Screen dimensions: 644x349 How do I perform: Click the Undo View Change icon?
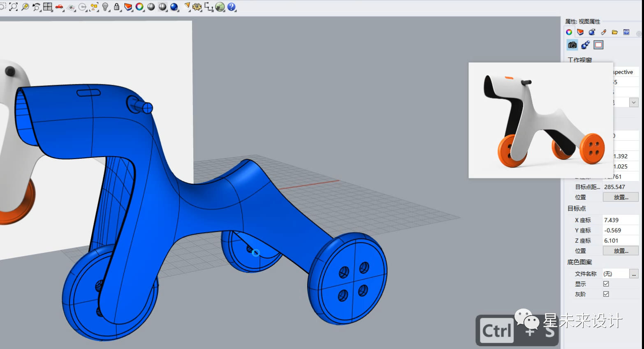(x=37, y=7)
